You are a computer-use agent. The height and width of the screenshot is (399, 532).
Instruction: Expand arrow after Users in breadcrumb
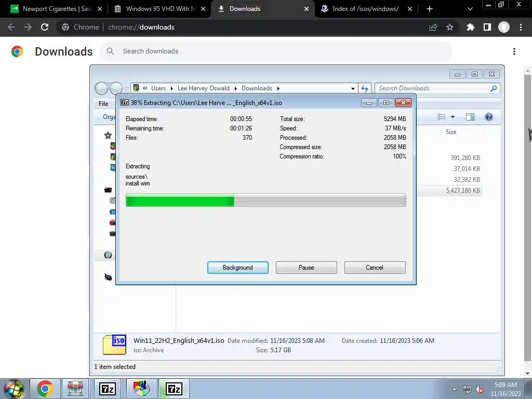point(171,88)
